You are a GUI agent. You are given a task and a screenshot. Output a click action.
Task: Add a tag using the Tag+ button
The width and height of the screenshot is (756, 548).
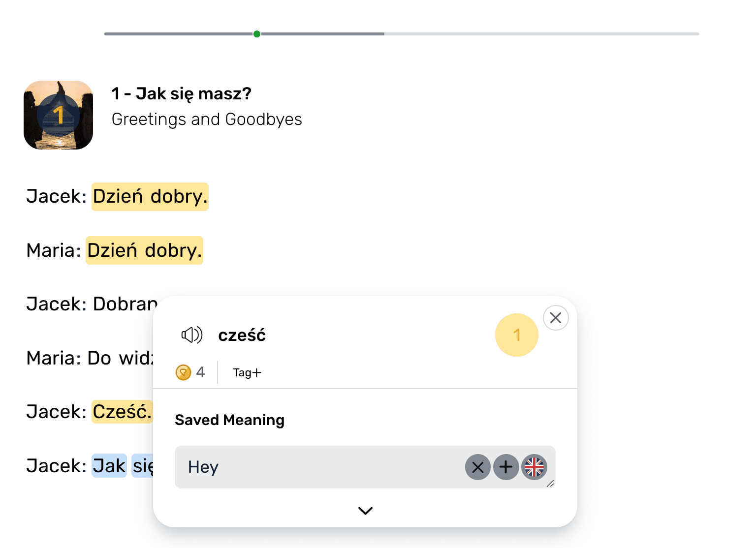click(247, 372)
